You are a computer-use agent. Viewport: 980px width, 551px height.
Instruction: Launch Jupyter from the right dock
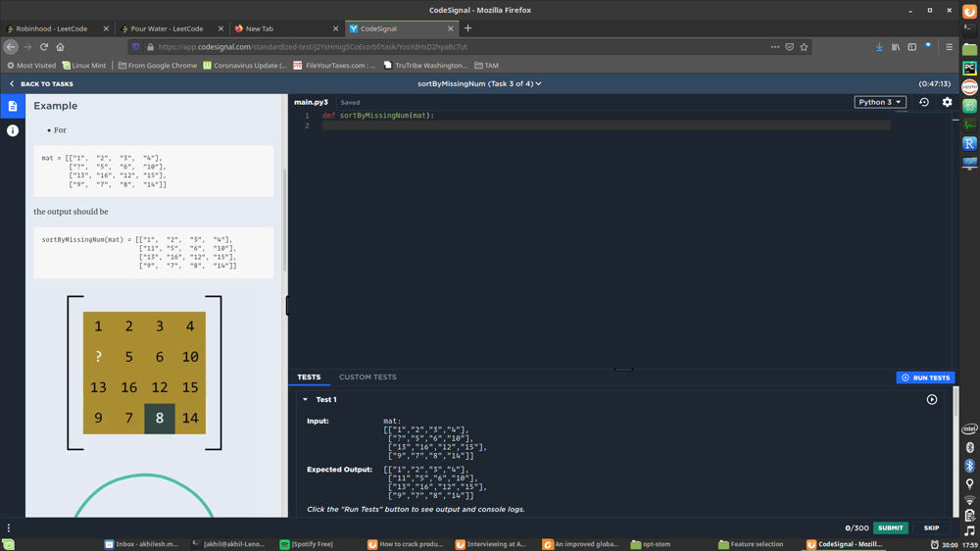969,86
